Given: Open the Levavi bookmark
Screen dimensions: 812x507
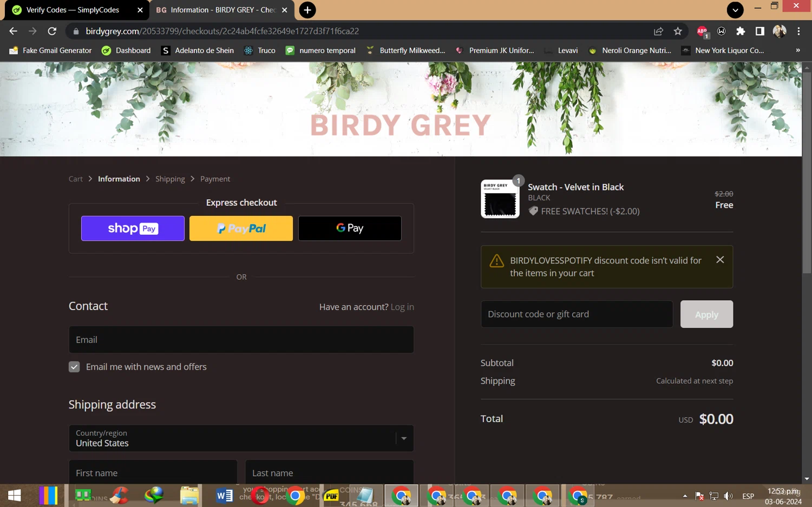Looking at the screenshot, I should click(561, 50).
